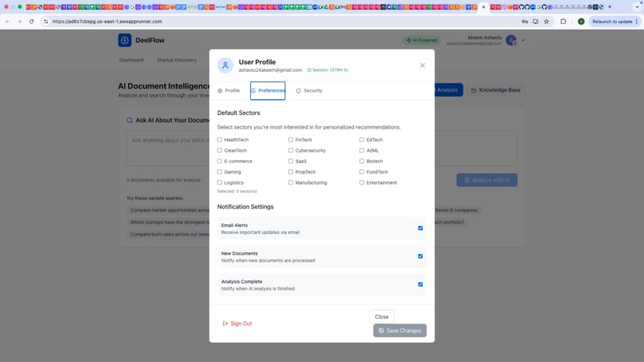644x362 pixels.
Task: Open the Startup Discovery nav item
Action: 177,60
